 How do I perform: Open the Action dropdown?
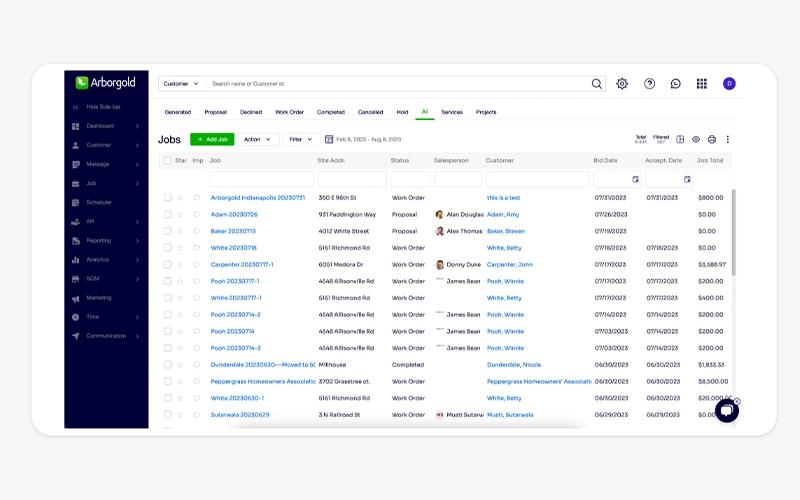[x=258, y=139]
